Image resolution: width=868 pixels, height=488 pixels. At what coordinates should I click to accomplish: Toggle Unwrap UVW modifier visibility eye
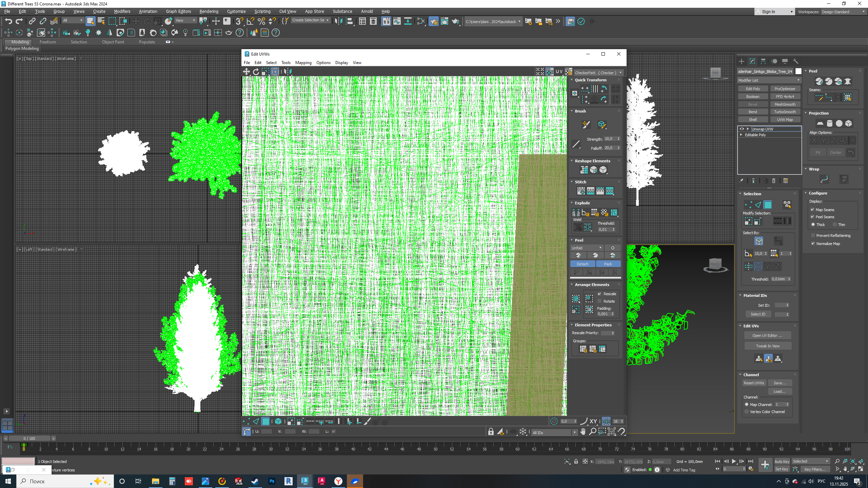[742, 129]
